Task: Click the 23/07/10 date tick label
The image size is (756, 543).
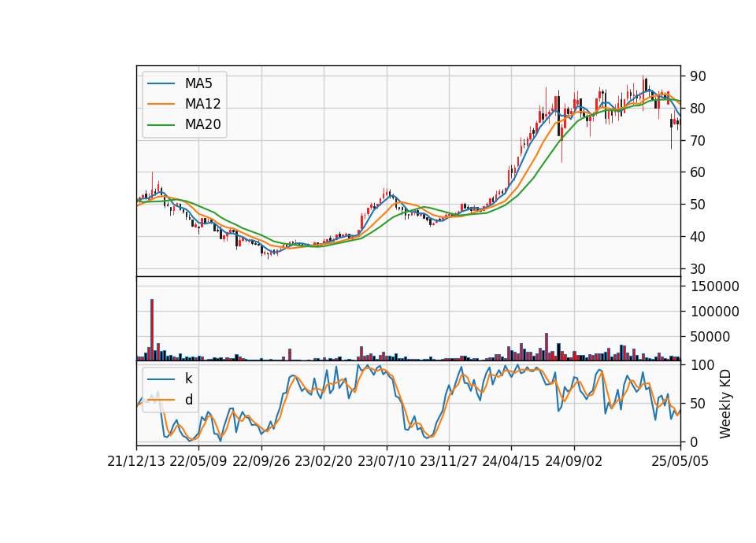Action: 386,461
